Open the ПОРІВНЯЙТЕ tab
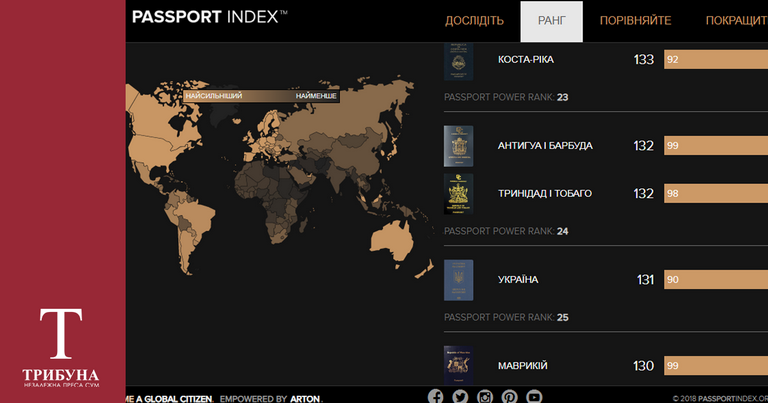 click(x=635, y=21)
